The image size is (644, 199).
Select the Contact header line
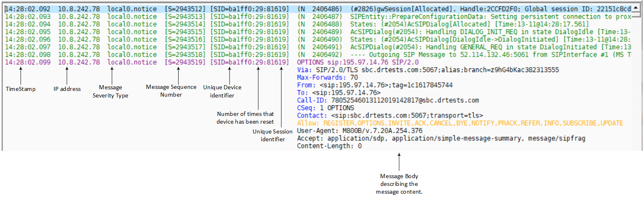(390, 115)
